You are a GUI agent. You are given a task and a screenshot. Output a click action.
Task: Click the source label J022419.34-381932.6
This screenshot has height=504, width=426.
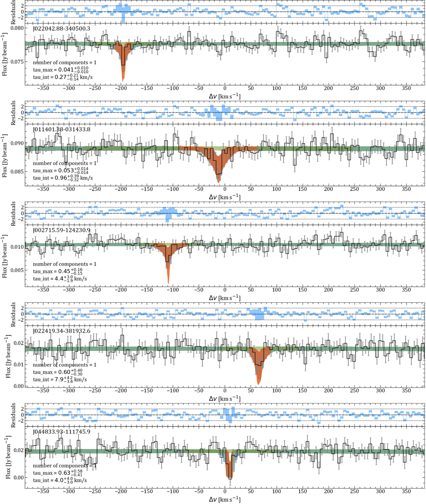click(x=61, y=331)
